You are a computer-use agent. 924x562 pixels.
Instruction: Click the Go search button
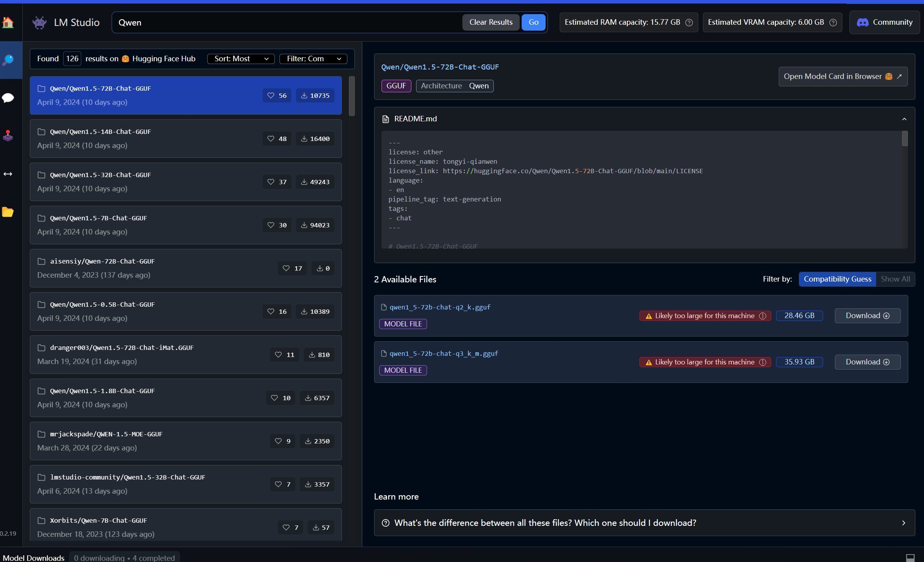pyautogui.click(x=533, y=22)
